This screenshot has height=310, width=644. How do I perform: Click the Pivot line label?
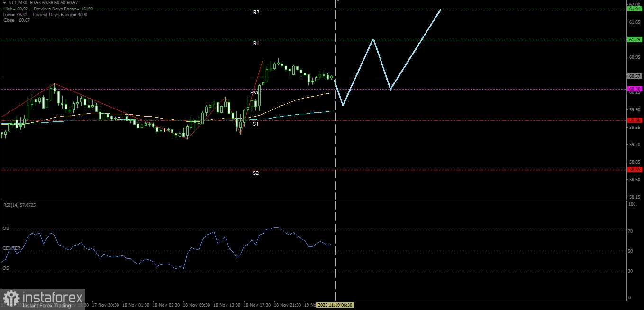pyautogui.click(x=256, y=92)
